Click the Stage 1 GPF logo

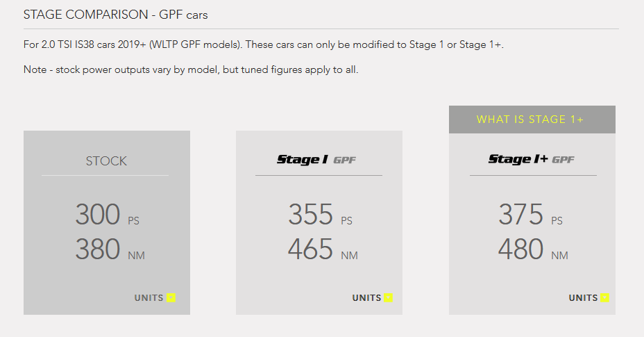coord(316,160)
